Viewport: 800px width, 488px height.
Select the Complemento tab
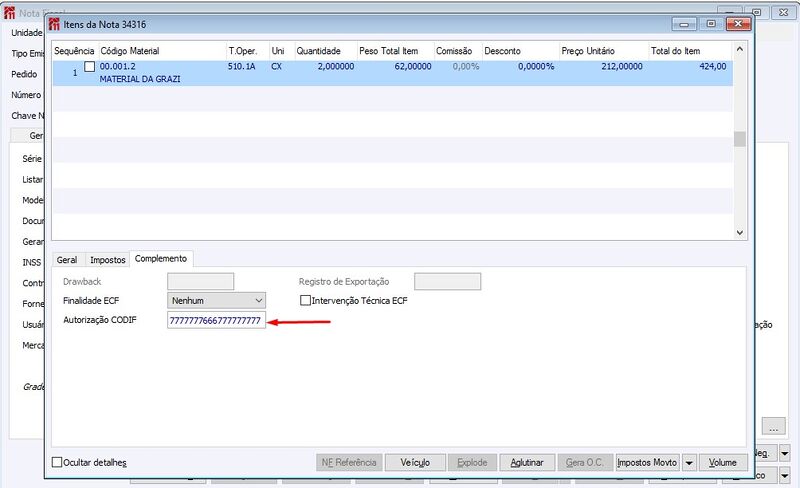pos(161,259)
